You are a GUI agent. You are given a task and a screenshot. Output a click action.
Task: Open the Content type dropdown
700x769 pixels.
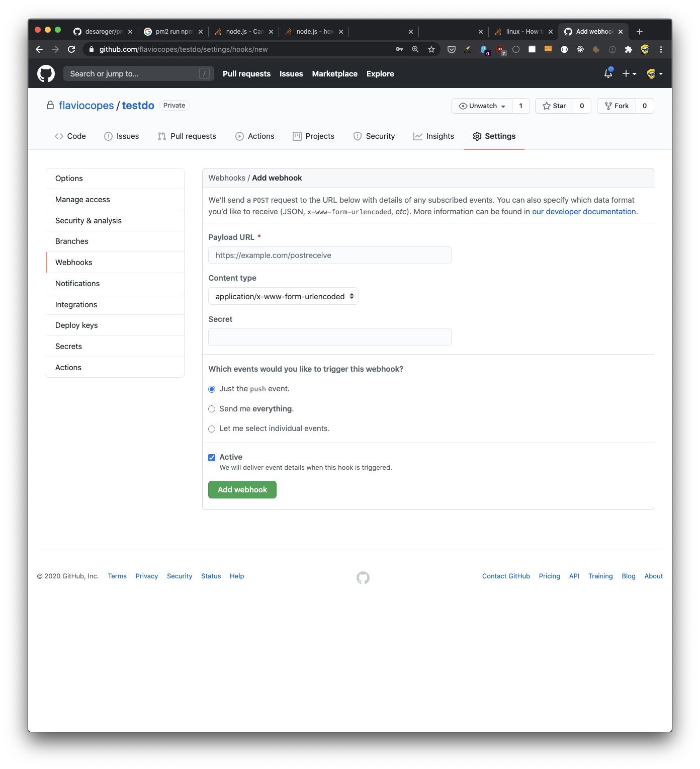283,297
